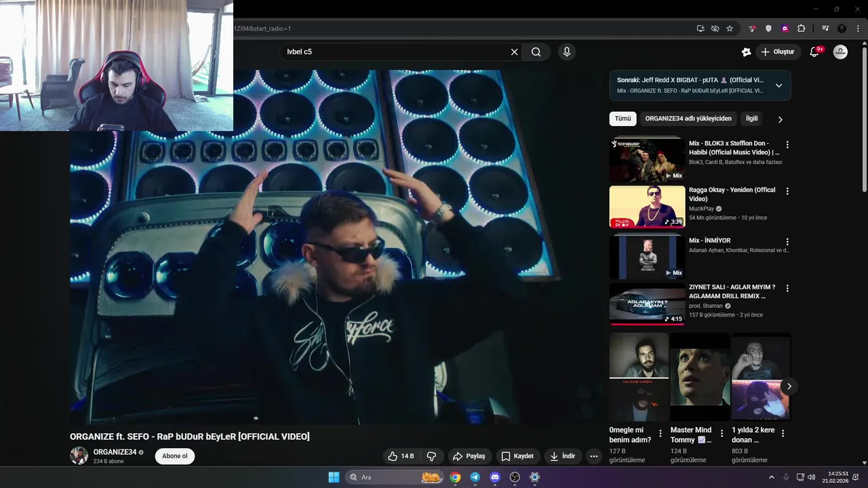Viewport: 868px width, 488px height.
Task: Open the Master Mind Tommy short
Action: click(x=700, y=377)
